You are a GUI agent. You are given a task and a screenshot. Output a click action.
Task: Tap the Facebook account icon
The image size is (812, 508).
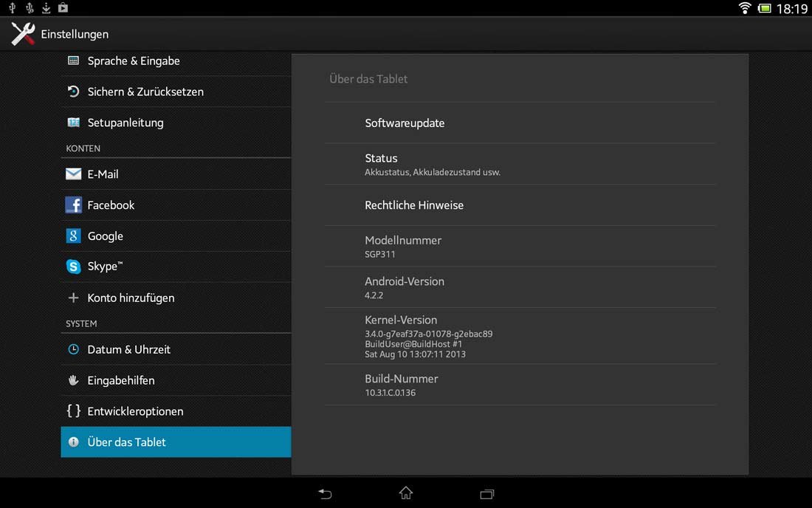[74, 205]
